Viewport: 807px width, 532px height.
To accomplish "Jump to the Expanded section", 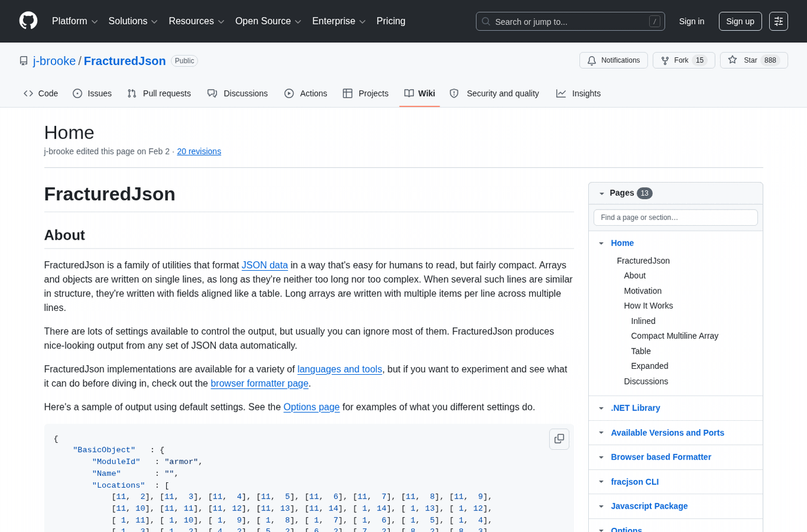I will (650, 366).
